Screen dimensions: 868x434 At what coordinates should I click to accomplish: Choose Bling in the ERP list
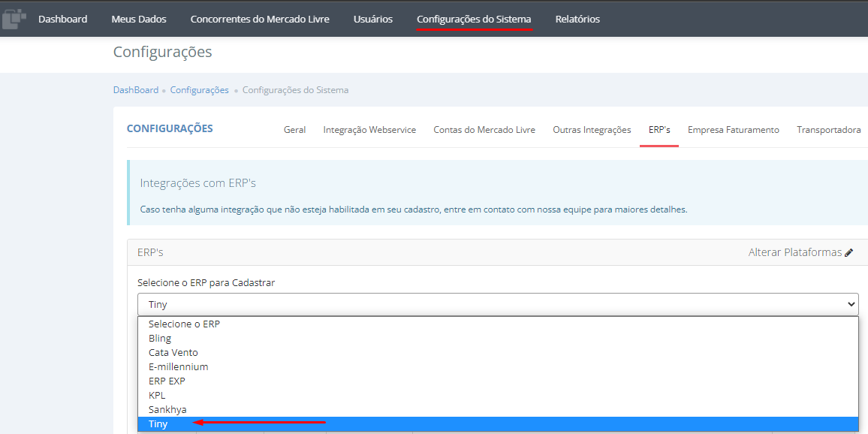(x=498, y=338)
